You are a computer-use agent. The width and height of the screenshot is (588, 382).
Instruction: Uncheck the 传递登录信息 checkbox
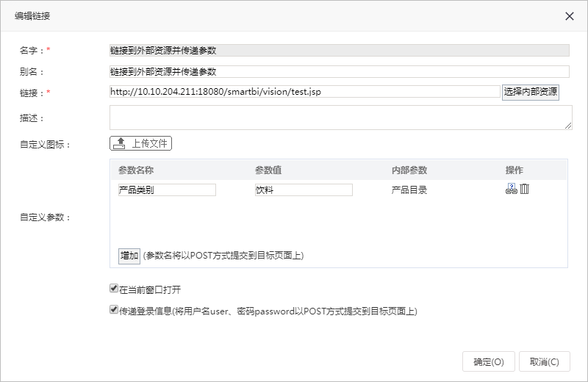114,310
